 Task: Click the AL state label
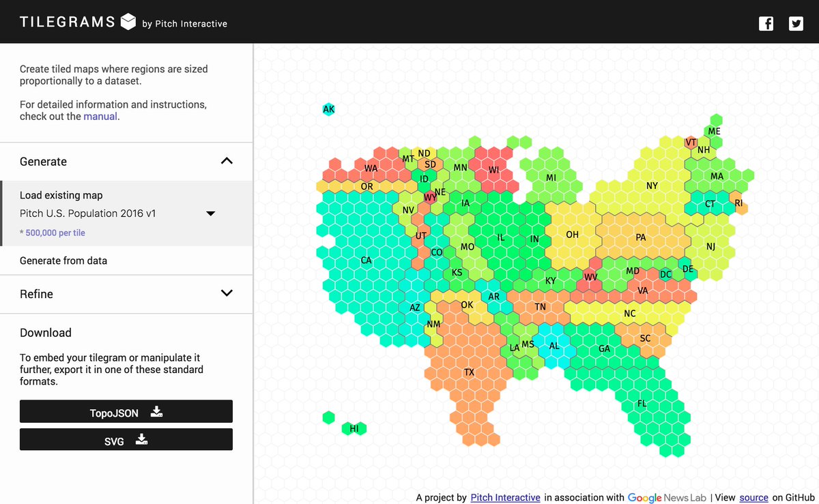point(554,346)
